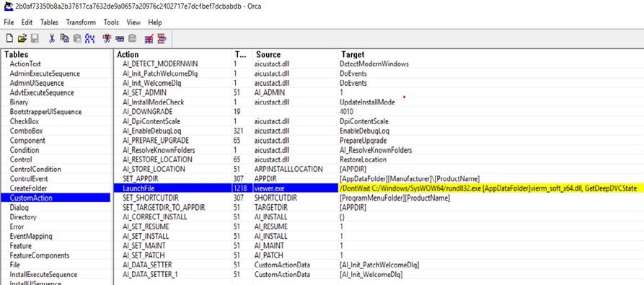Select the CreateFolder table
This screenshot has height=285, width=644.
[x=28, y=188]
